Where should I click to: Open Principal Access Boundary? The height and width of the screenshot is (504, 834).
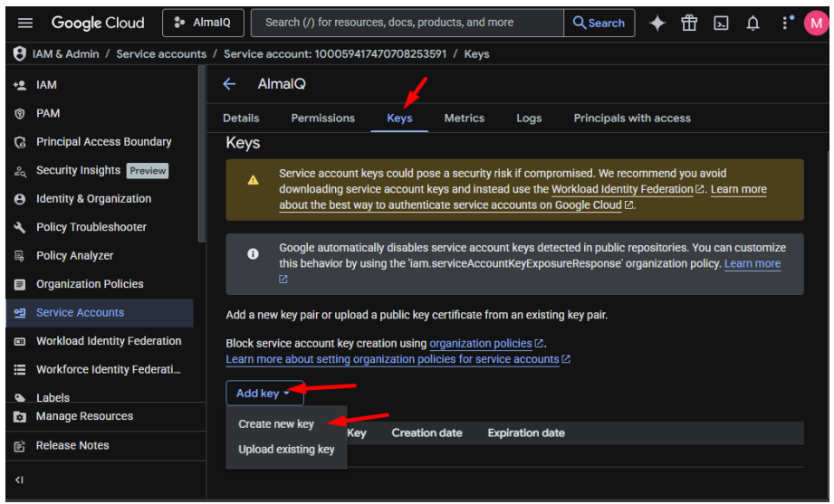pos(104,141)
